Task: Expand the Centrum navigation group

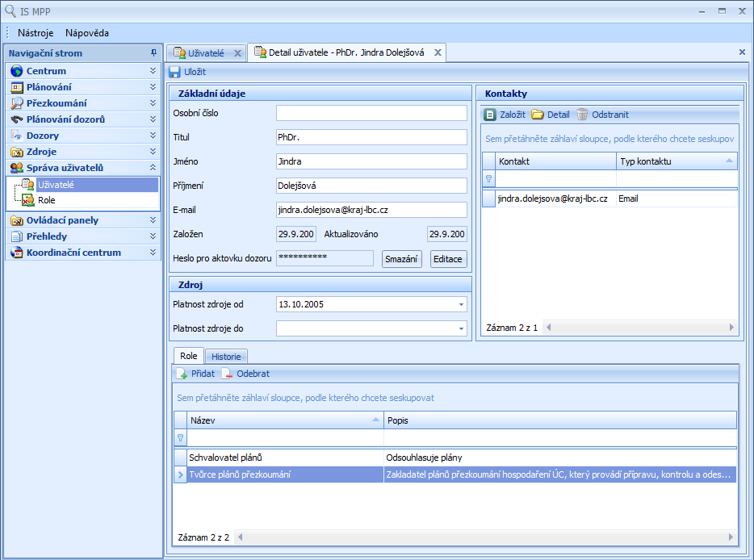Action: coord(153,71)
